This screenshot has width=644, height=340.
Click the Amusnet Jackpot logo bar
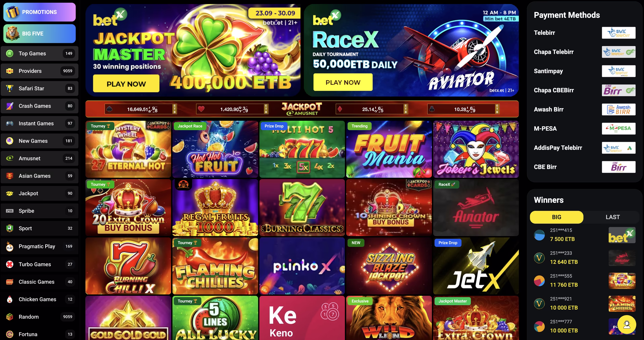coord(302,109)
